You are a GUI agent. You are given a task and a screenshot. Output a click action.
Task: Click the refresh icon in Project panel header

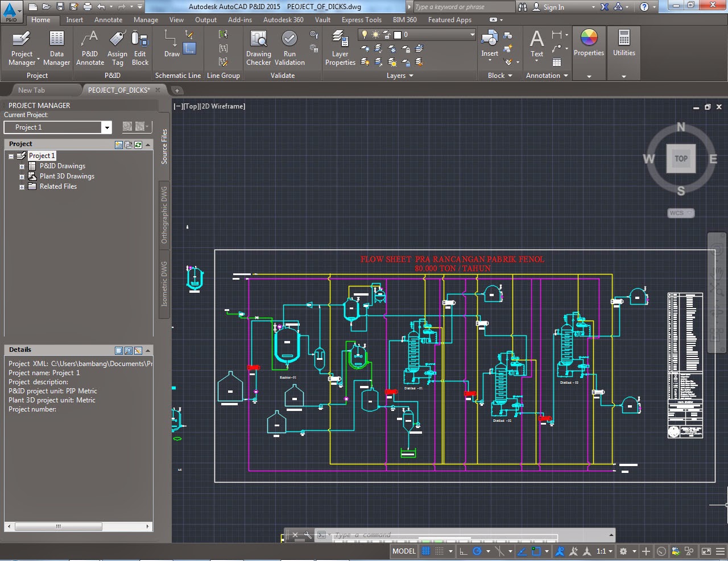(x=138, y=144)
